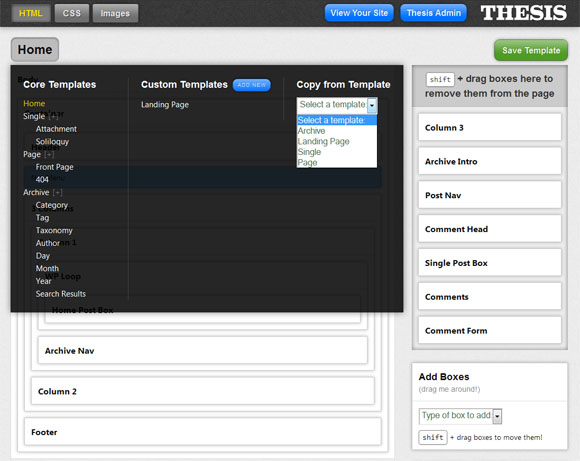Click the Archive Intro box

tap(489, 161)
